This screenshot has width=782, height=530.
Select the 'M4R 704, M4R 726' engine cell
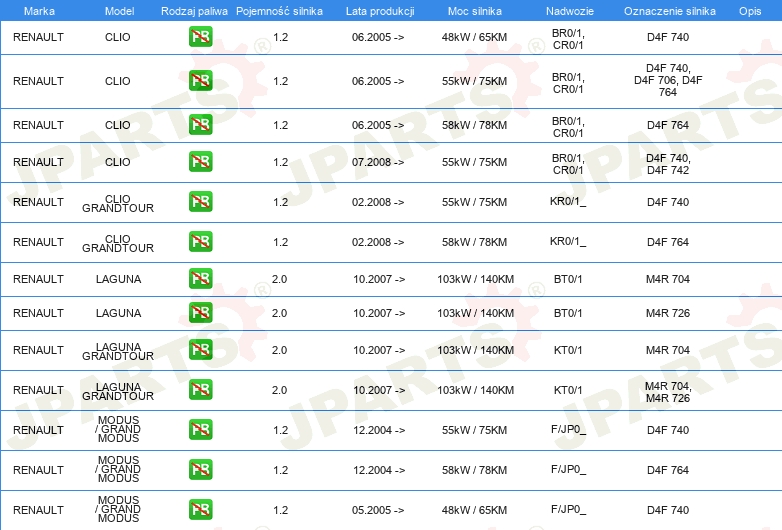click(668, 392)
